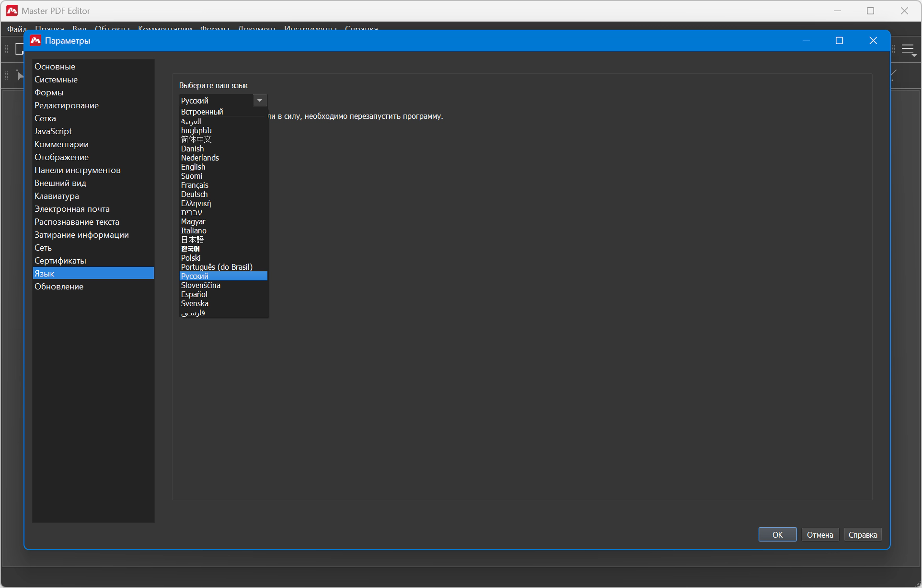
Task: Click the hamburger toolbar options icon
Action: (908, 49)
